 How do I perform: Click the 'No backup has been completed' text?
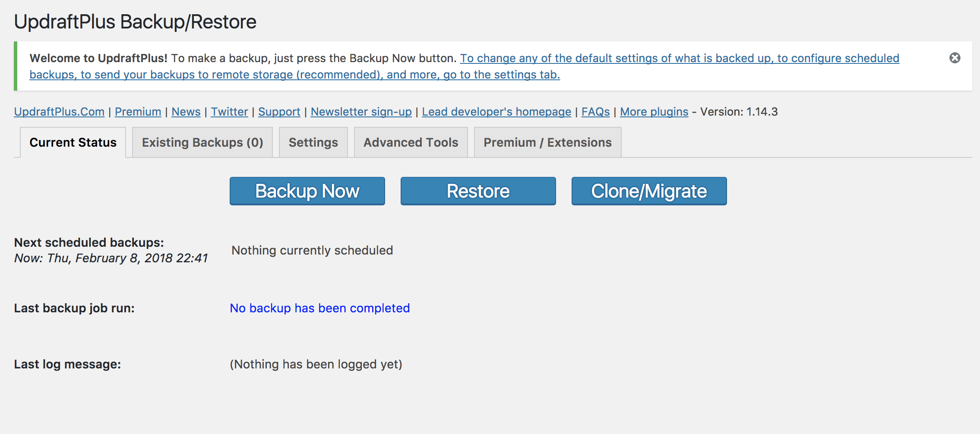pyautogui.click(x=320, y=308)
